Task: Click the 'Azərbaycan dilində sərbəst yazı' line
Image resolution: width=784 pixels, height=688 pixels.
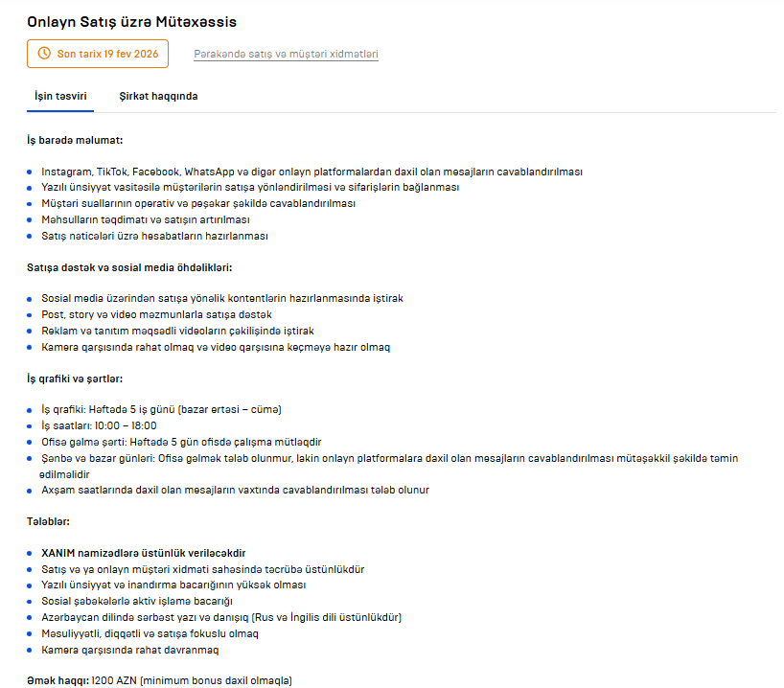Action: pyautogui.click(x=221, y=617)
